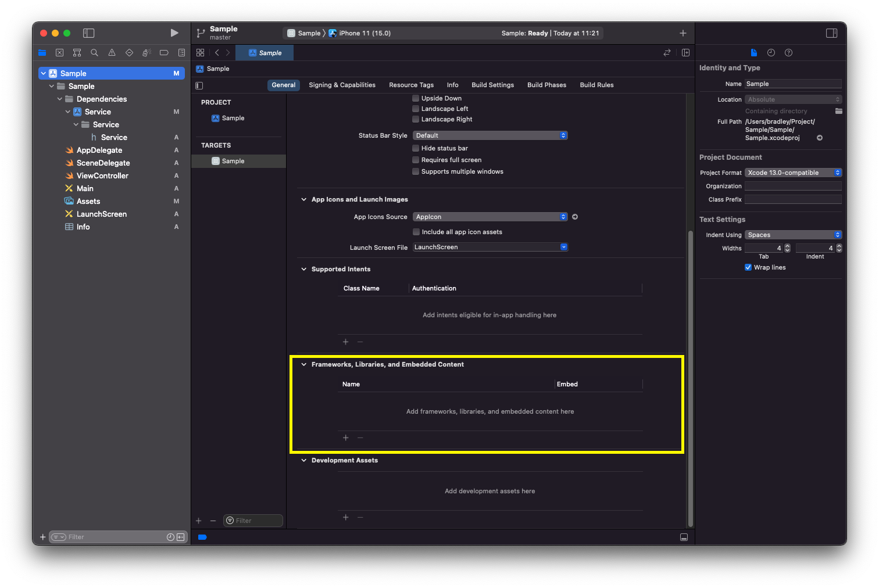This screenshot has height=588, width=879.
Task: Run the project with the play button
Action: [174, 33]
